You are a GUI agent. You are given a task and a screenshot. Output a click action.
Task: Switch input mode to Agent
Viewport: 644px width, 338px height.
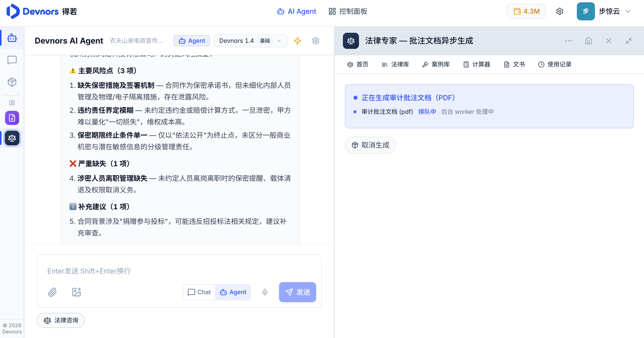click(x=233, y=292)
